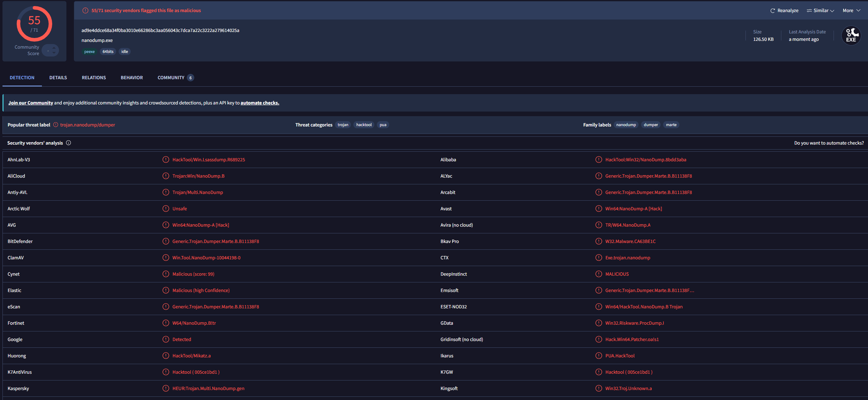Select the hacktool threat category tag

[x=364, y=125]
